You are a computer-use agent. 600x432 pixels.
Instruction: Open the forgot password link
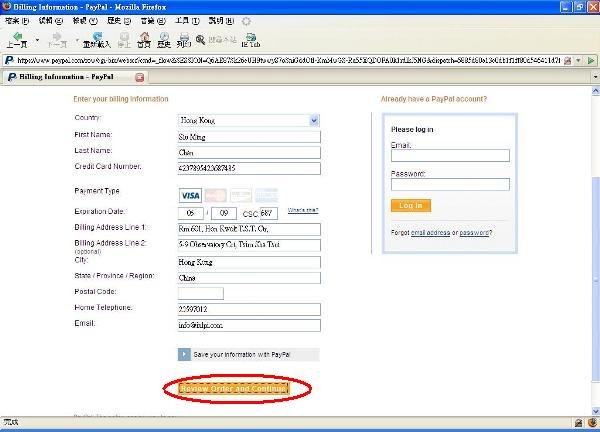pyautogui.click(x=474, y=233)
